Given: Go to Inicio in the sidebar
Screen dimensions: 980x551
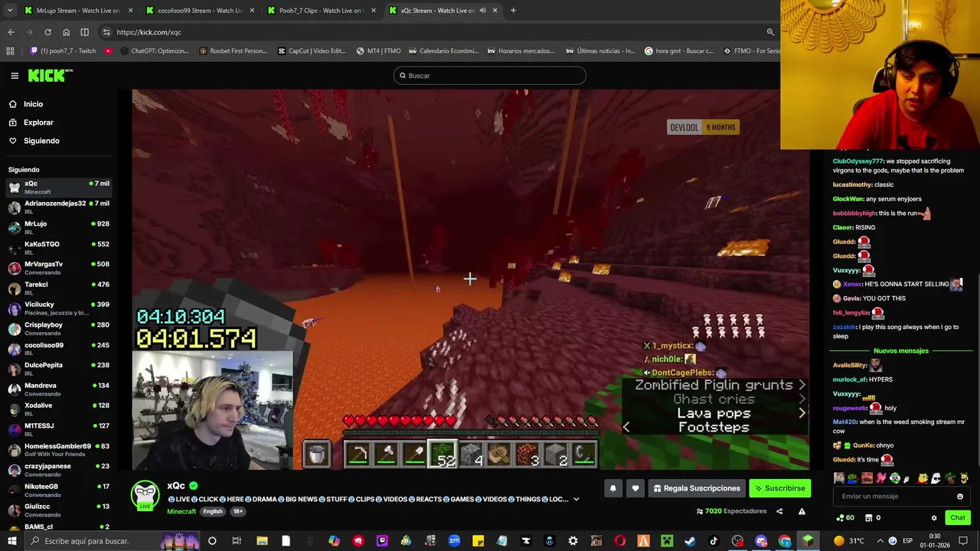Looking at the screenshot, I should (33, 104).
